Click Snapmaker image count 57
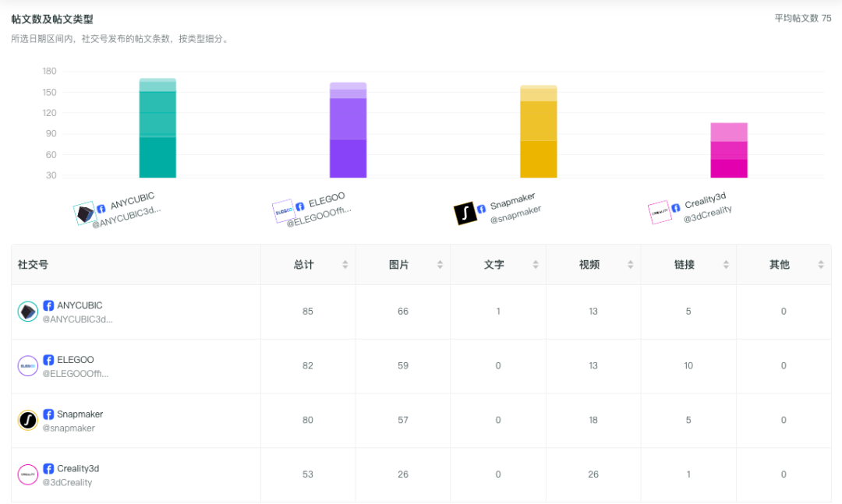The image size is (842, 504). click(x=403, y=421)
